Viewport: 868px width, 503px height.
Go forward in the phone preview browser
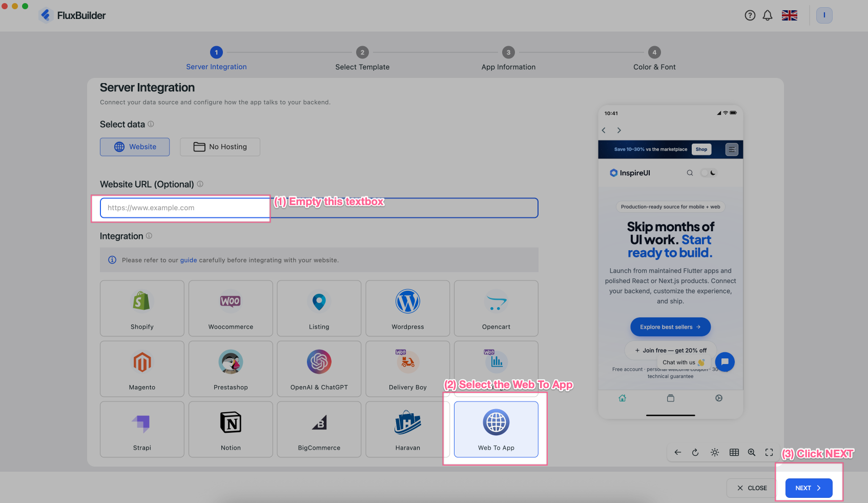point(619,130)
